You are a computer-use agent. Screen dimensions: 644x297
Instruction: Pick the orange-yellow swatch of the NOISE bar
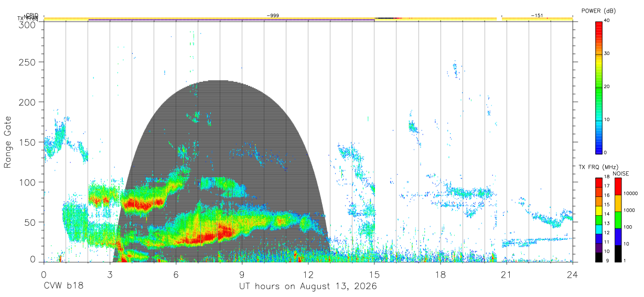point(617,203)
